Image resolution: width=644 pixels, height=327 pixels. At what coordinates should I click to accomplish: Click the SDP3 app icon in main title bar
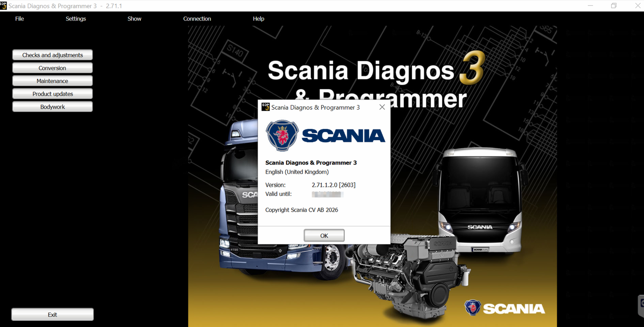pyautogui.click(x=3, y=6)
